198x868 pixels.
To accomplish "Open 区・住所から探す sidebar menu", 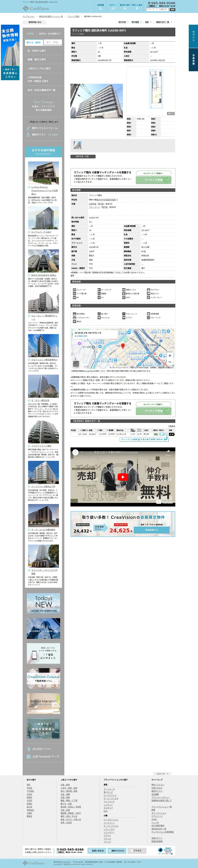I will tap(43, 51).
